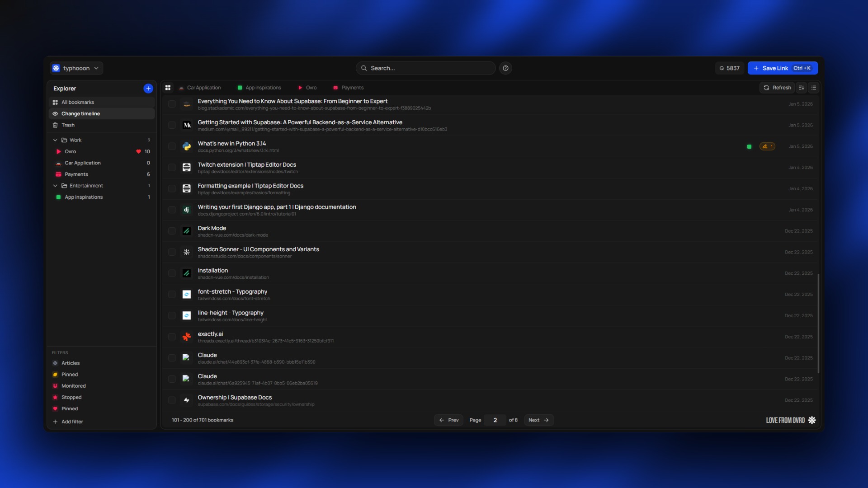
Task: Switch to the Payments tab
Action: click(x=348, y=88)
